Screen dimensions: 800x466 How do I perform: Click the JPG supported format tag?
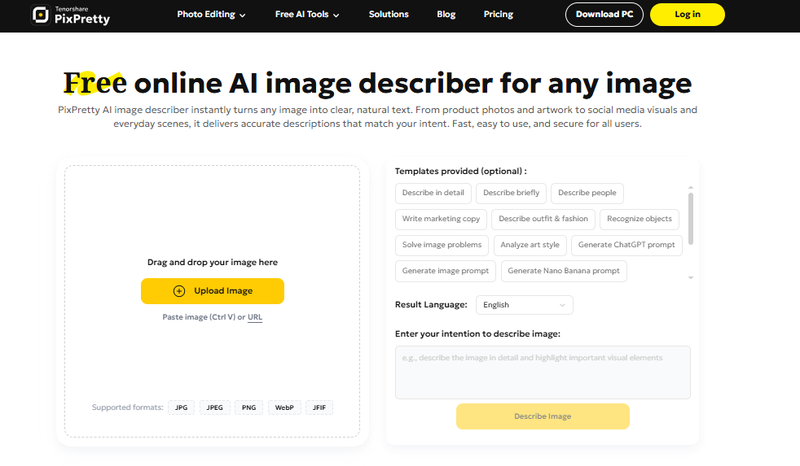181,408
